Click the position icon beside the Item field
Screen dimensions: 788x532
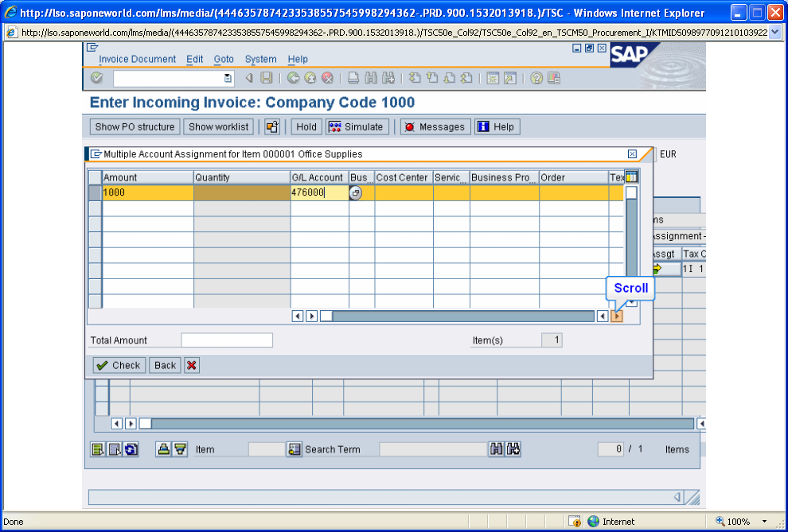click(294, 449)
